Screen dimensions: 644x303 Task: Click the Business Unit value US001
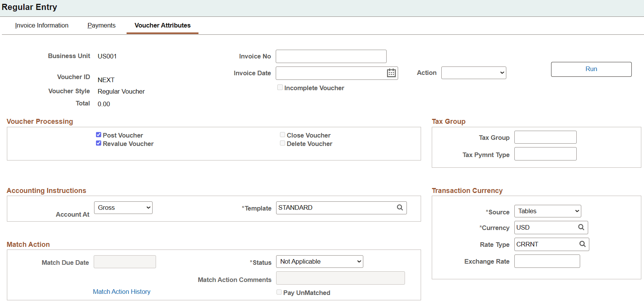pos(107,56)
